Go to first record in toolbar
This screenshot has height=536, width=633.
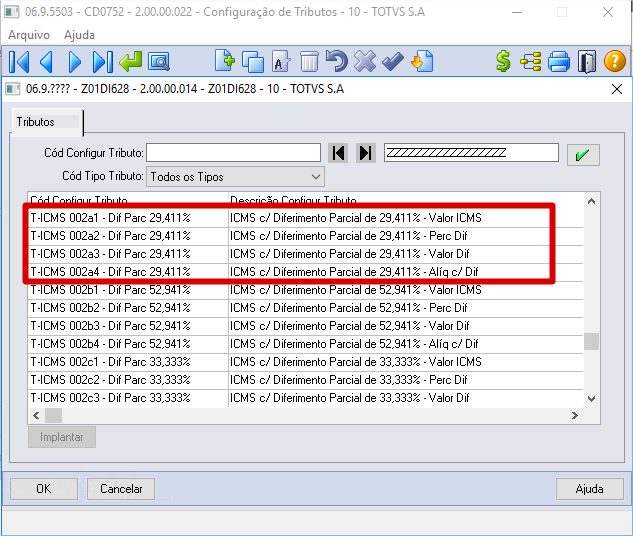19,62
